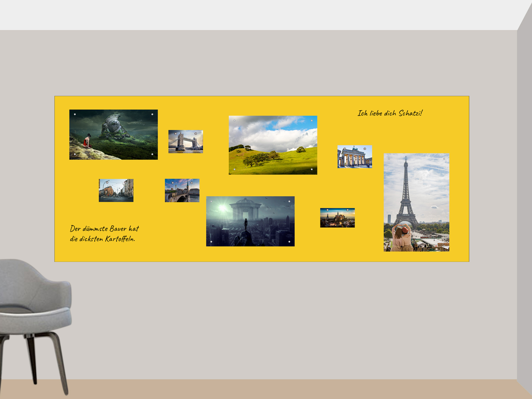The width and height of the screenshot is (532, 399).
Task: Click top-left magnet on helmet photo
Action: 75,114
